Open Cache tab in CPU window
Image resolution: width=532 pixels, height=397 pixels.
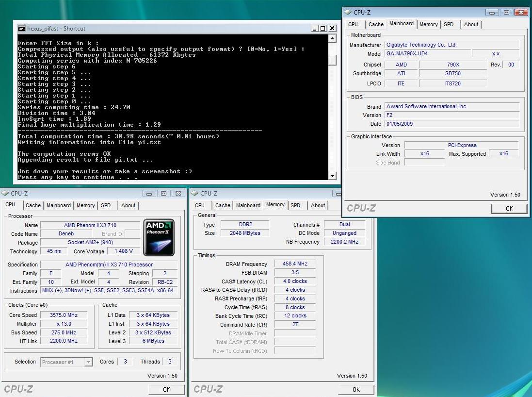coord(33,205)
